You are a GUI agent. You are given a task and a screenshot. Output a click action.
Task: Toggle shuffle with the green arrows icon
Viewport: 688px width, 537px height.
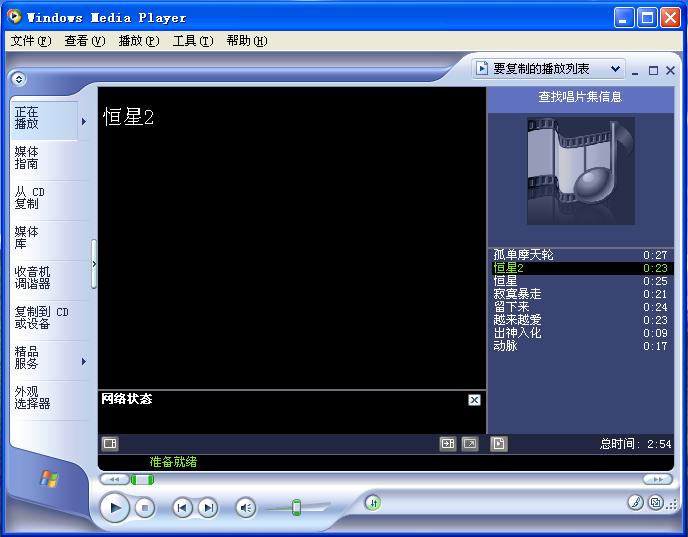point(373,503)
